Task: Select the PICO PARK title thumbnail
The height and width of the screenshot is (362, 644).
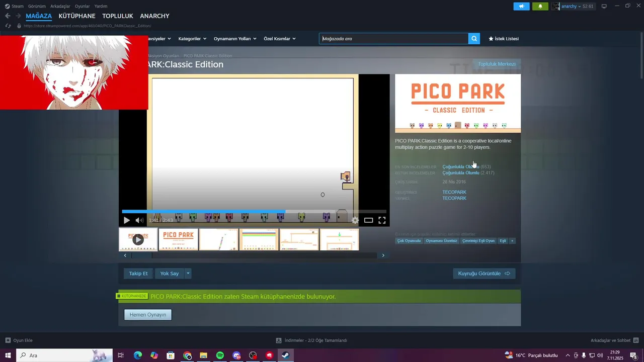Action: pyautogui.click(x=178, y=240)
